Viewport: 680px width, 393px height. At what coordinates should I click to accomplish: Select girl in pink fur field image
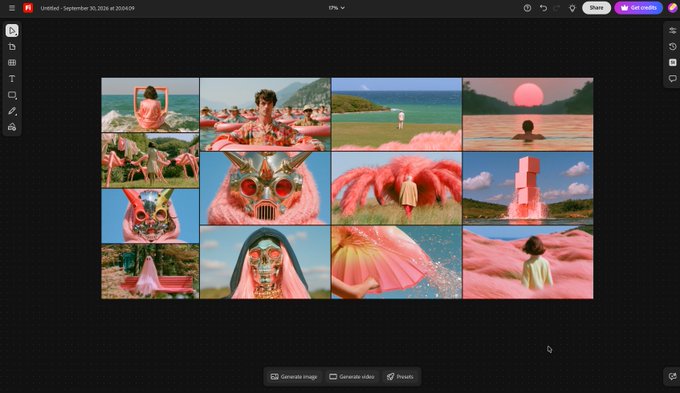click(528, 262)
